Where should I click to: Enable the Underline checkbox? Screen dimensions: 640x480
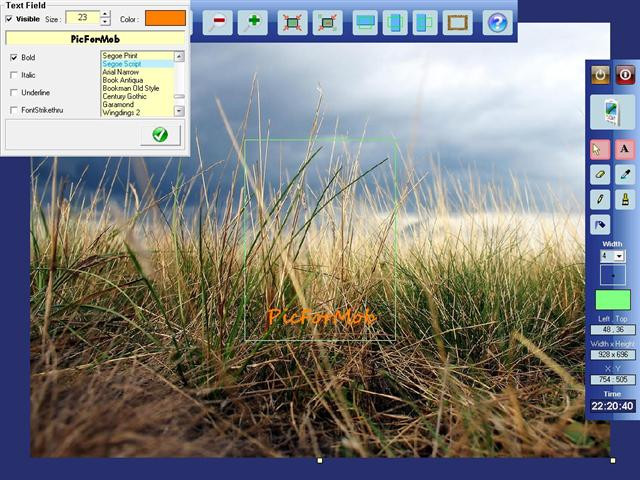(14, 93)
